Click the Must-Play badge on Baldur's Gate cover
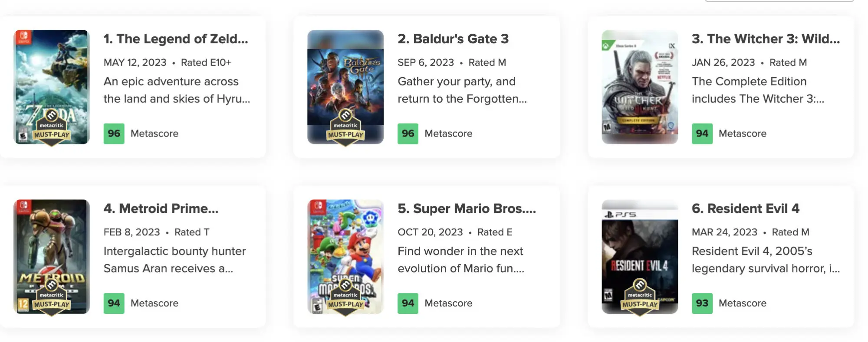868x342 pixels. pyautogui.click(x=345, y=128)
